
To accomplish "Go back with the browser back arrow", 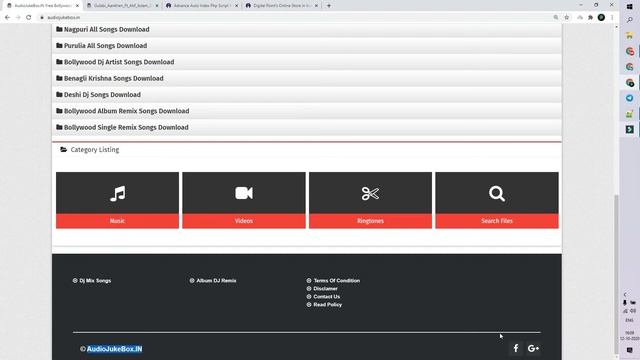I will tap(7, 18).
